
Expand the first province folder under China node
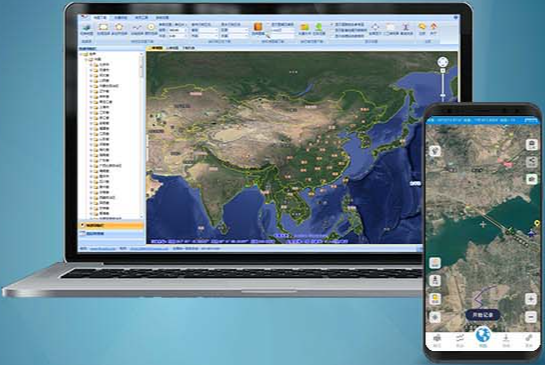[91, 65]
